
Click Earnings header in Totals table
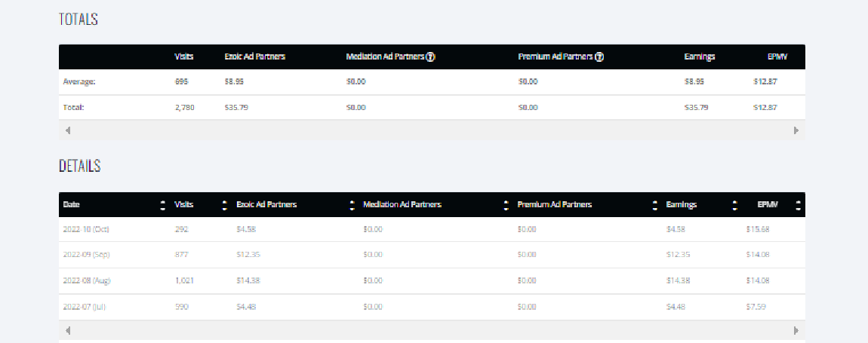pos(699,57)
